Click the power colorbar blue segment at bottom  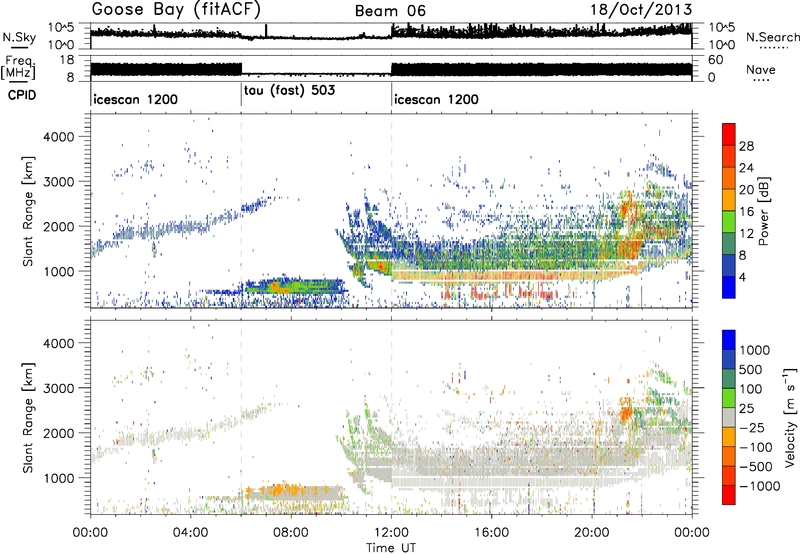[x=729, y=288]
